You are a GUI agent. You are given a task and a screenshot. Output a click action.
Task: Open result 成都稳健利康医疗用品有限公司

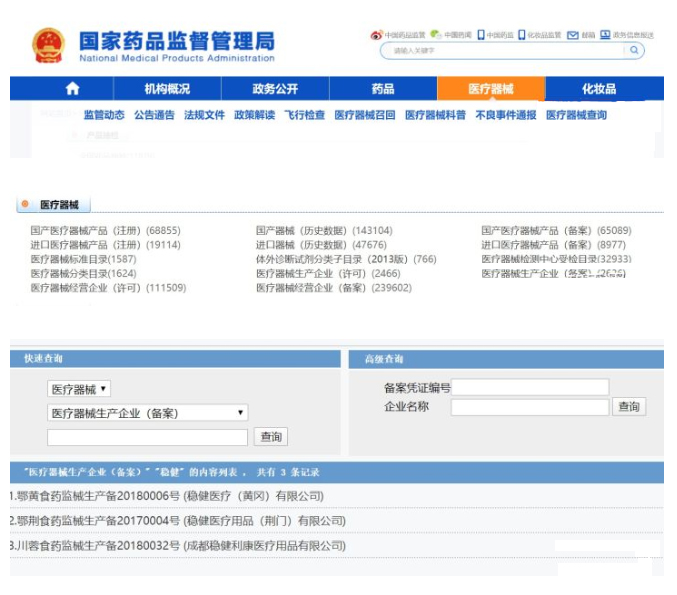tap(178, 546)
